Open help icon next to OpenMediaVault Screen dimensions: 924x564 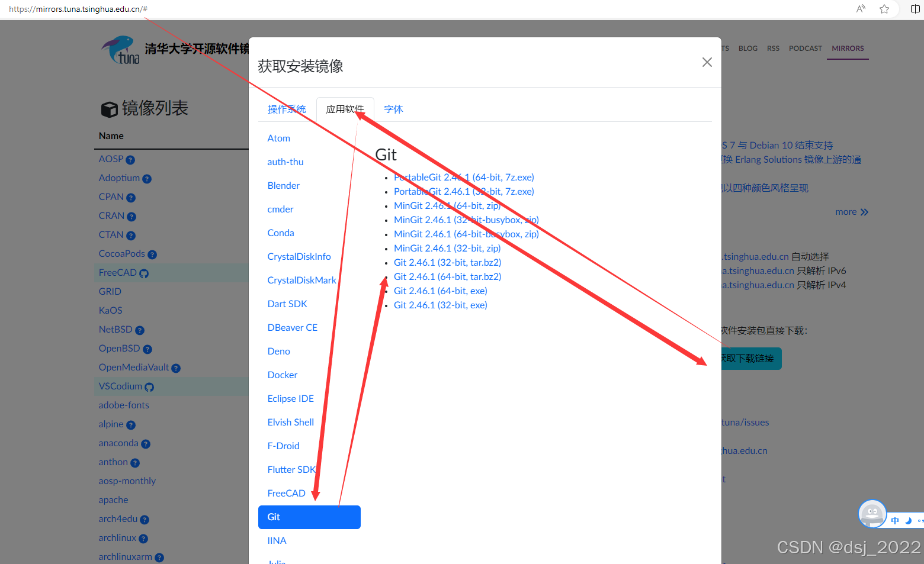pos(176,368)
